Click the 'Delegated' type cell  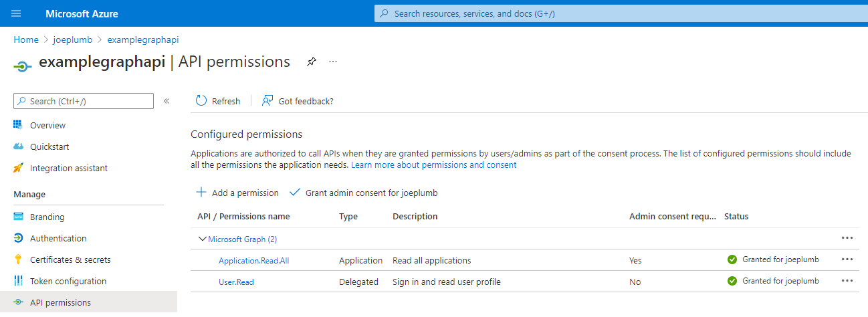[x=358, y=282]
